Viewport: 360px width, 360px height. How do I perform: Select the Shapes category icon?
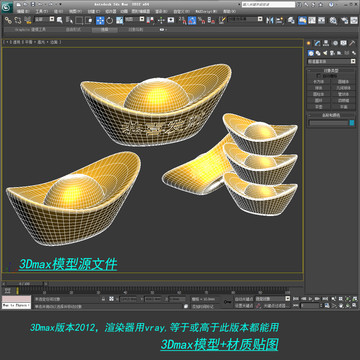318,53
